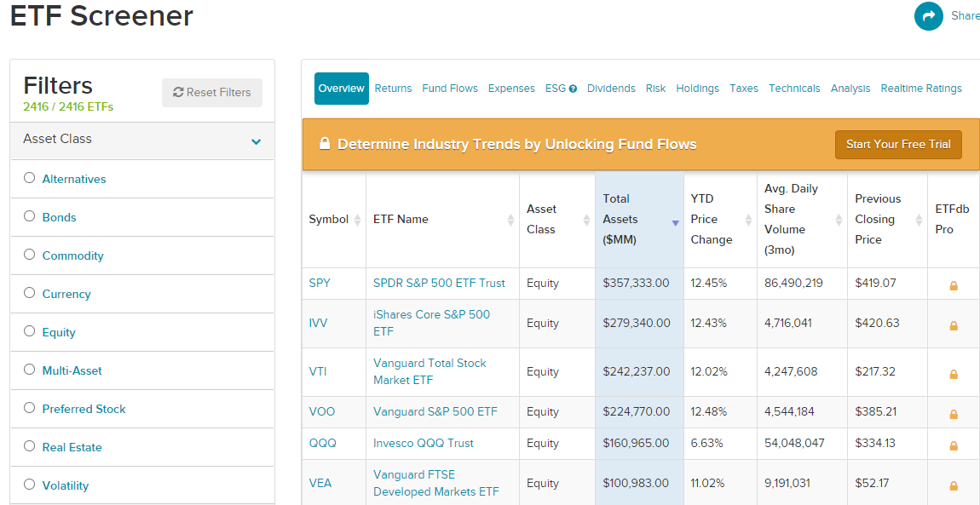Click the Reset Filters button
Viewport: 980px width, 505px height.
[212, 92]
